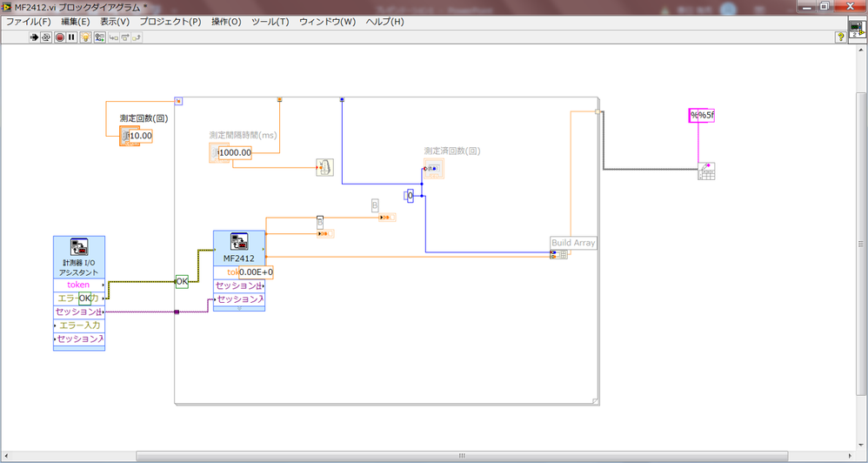Click the Run arrow button

point(34,37)
